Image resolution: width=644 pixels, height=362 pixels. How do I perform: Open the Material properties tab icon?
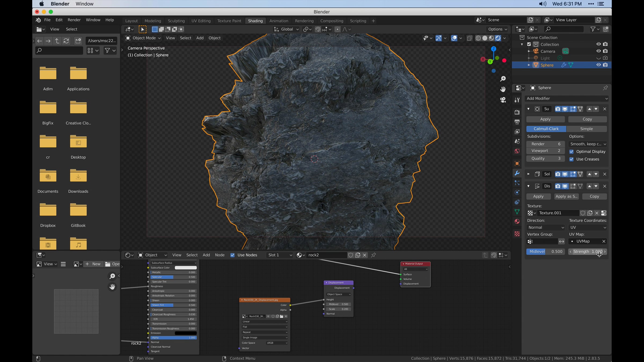point(517,221)
